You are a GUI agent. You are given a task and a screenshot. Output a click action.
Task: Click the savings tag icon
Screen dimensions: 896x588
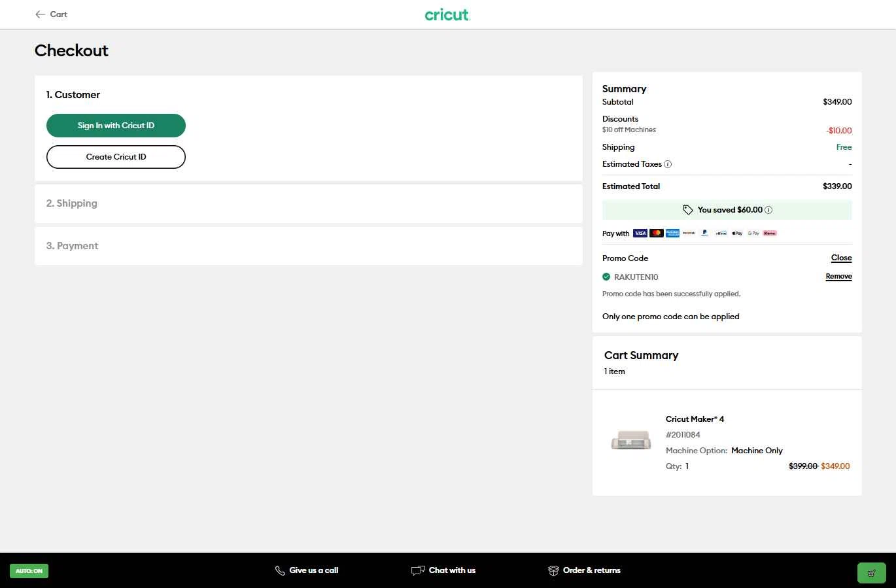coord(687,210)
